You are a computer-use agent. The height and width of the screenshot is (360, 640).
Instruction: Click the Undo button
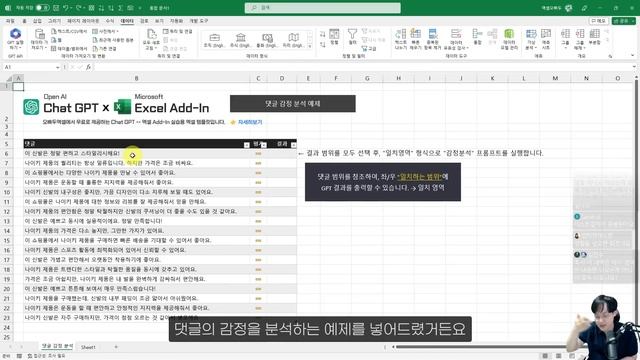pos(65,8)
